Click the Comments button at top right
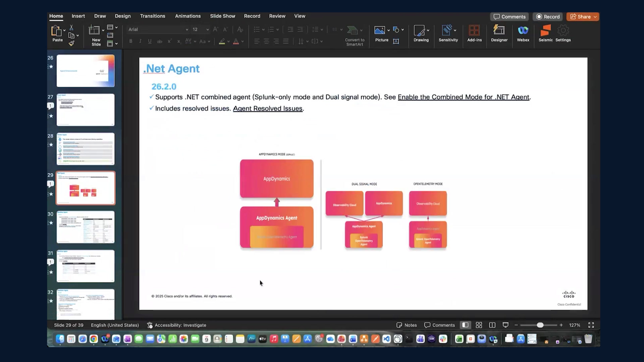The height and width of the screenshot is (362, 644). (509, 17)
